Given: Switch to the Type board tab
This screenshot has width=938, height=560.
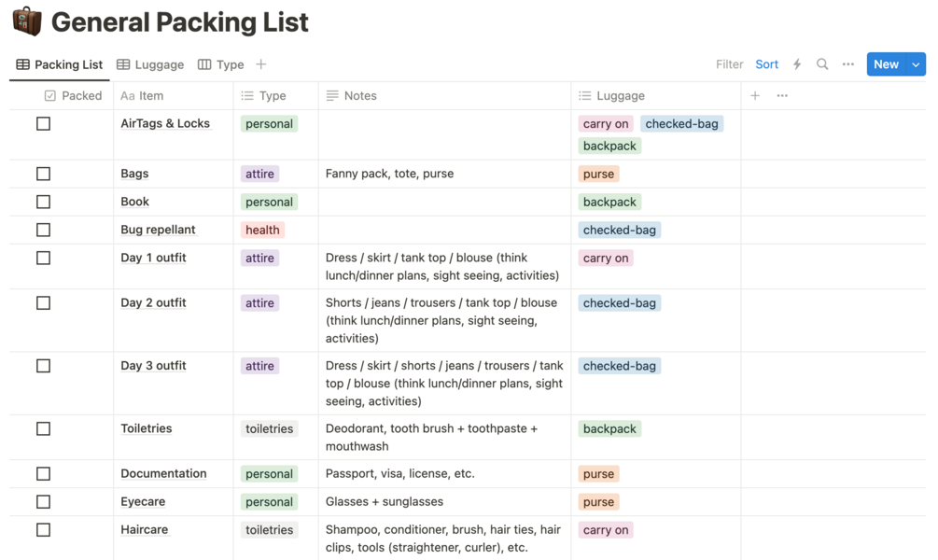Looking at the screenshot, I should tap(220, 64).
